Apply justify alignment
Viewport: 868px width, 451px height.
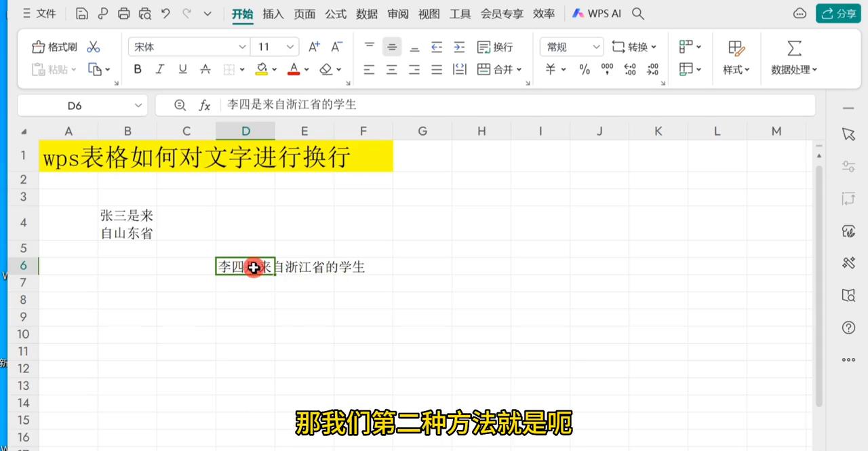(x=437, y=69)
